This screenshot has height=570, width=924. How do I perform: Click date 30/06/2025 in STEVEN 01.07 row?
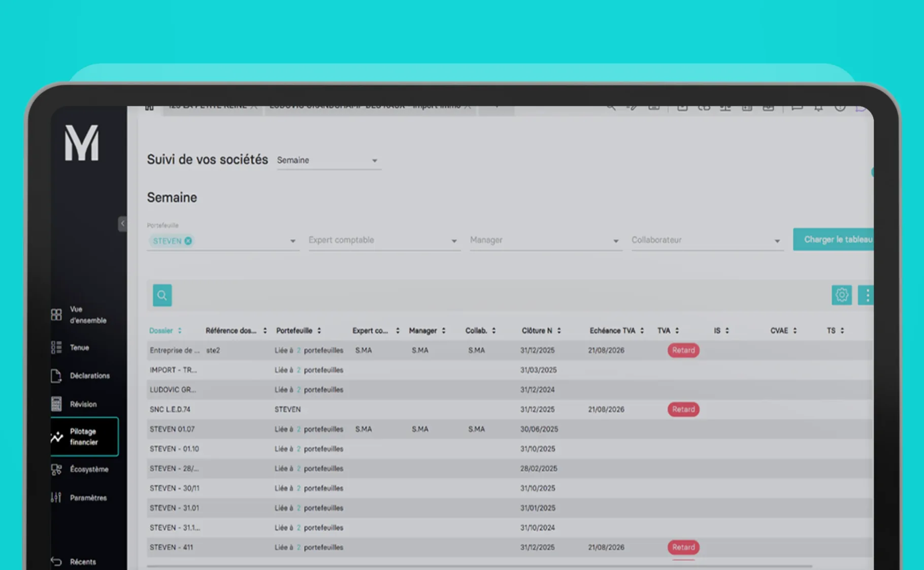[539, 429]
